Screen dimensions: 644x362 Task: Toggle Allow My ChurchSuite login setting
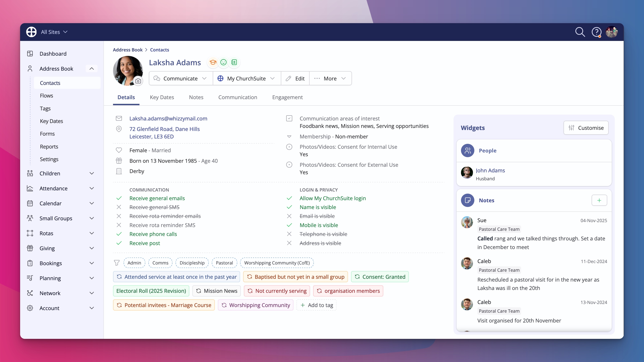(333, 198)
